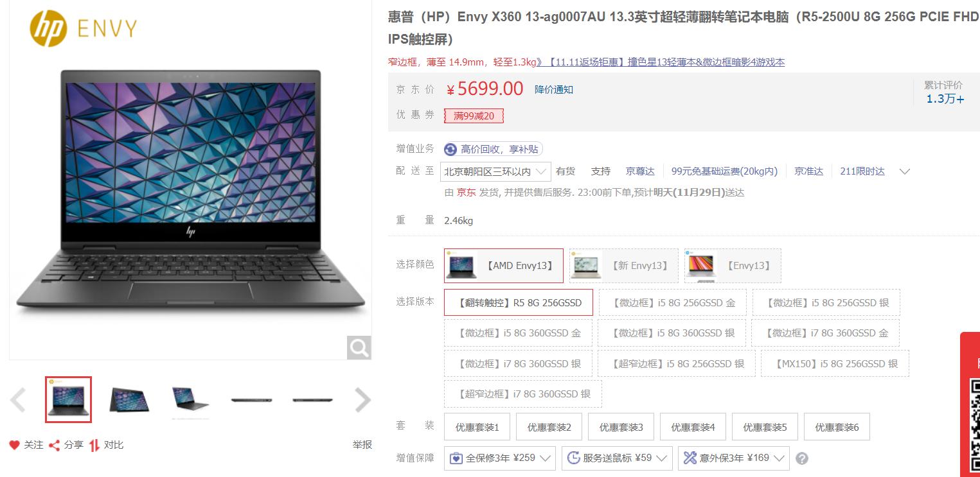This screenshot has width=980, height=477.
Task: Click the 高价回收 recycle service icon
Action: (x=450, y=150)
